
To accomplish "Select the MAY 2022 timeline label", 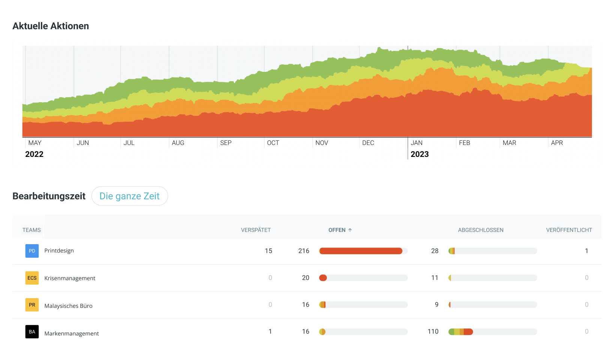I will click(35, 143).
